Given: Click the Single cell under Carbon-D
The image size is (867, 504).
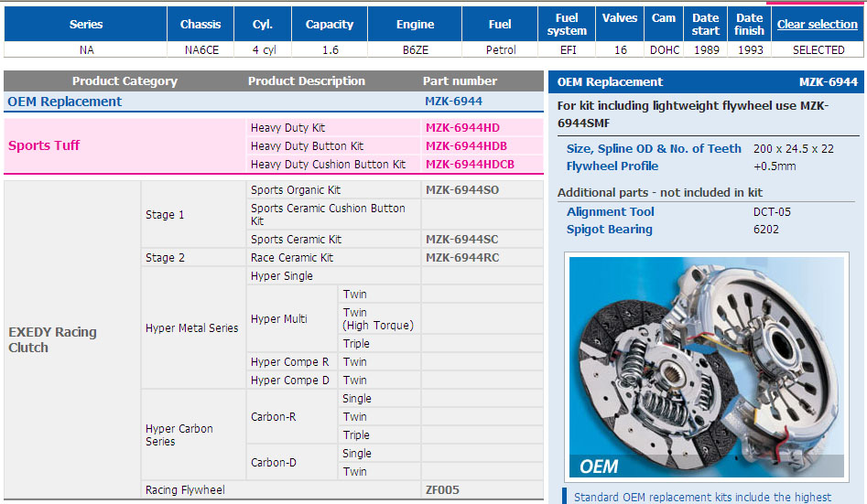Looking at the screenshot, I should click(379, 453).
